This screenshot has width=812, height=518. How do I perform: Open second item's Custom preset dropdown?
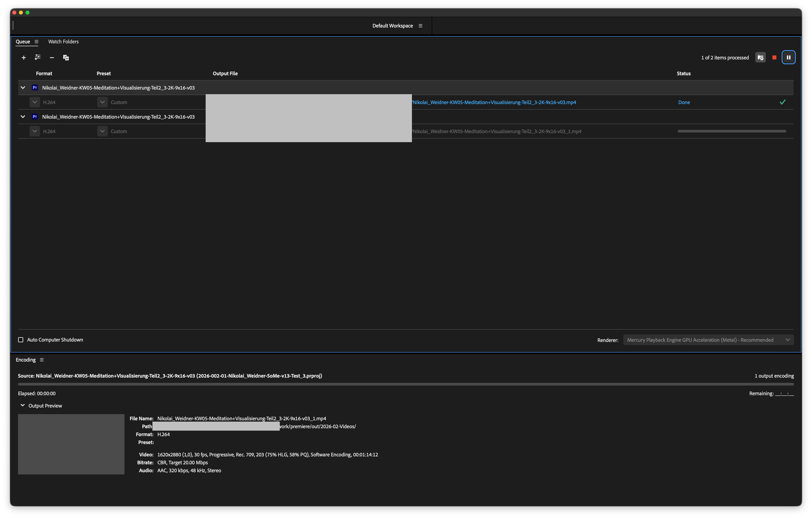pyautogui.click(x=102, y=131)
